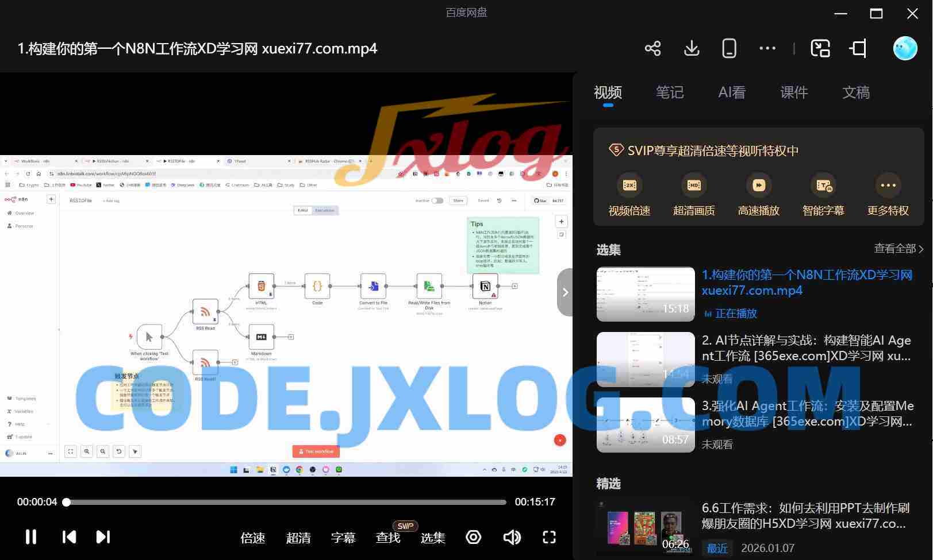This screenshot has width=933, height=560.
Task: Switch to the 文稿 transcript tab
Action: coord(857,92)
